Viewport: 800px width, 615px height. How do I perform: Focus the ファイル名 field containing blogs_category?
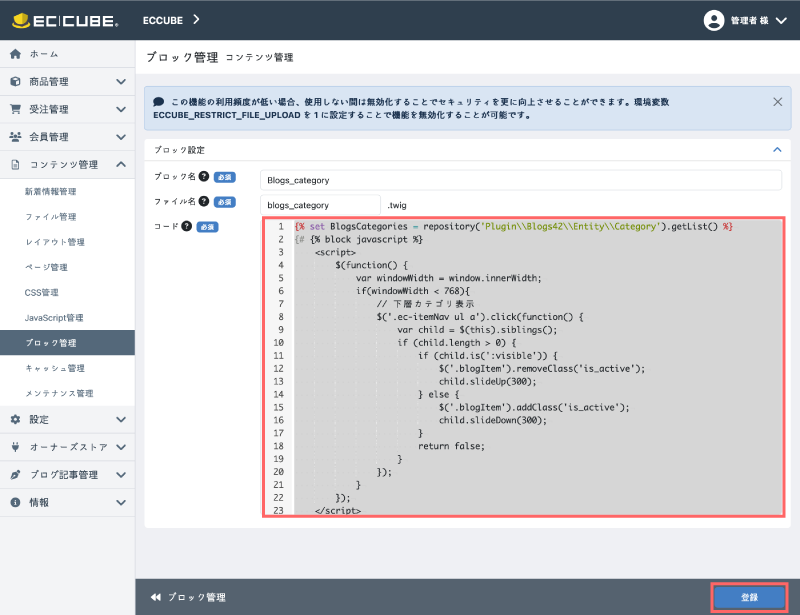(320, 205)
